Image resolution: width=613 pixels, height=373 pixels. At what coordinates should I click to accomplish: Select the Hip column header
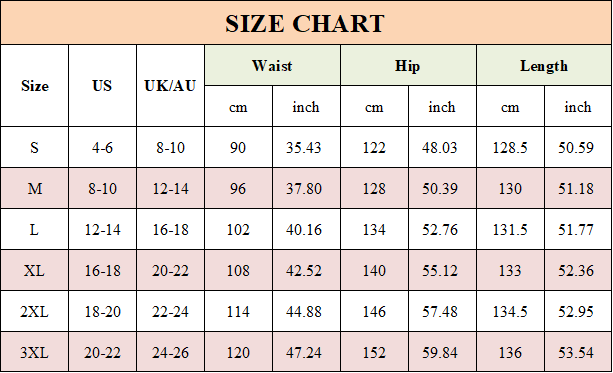pyautogui.click(x=408, y=65)
